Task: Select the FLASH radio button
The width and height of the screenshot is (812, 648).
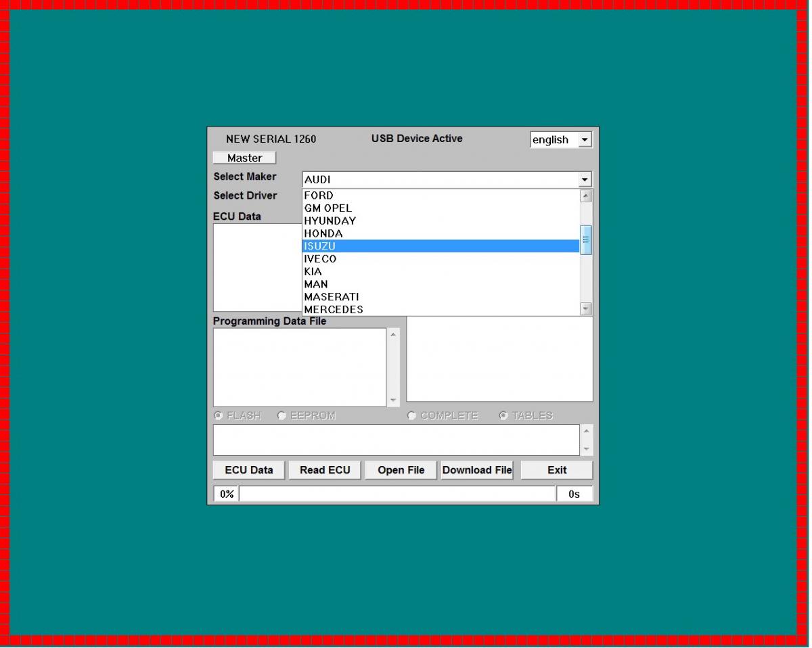Action: (x=219, y=415)
